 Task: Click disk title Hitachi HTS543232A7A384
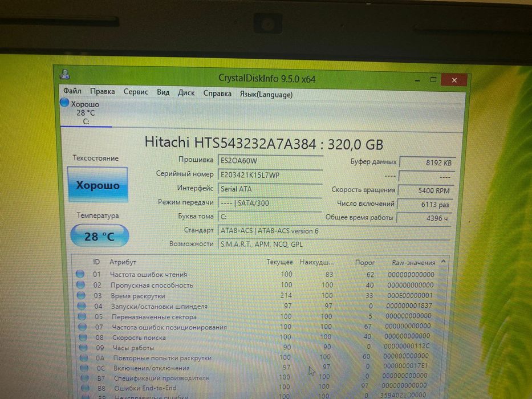coord(230,143)
